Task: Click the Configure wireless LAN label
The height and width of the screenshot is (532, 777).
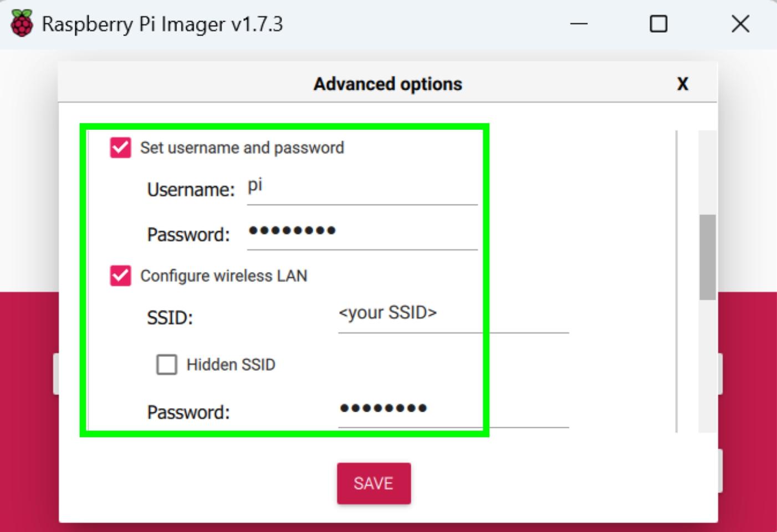Action: pos(225,275)
